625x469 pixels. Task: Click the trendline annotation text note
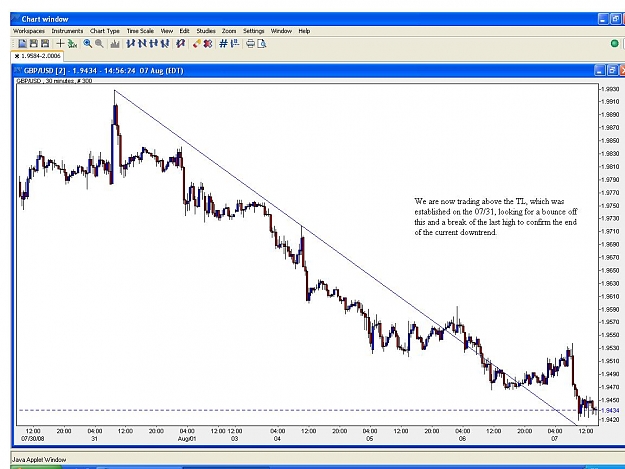tap(495, 217)
